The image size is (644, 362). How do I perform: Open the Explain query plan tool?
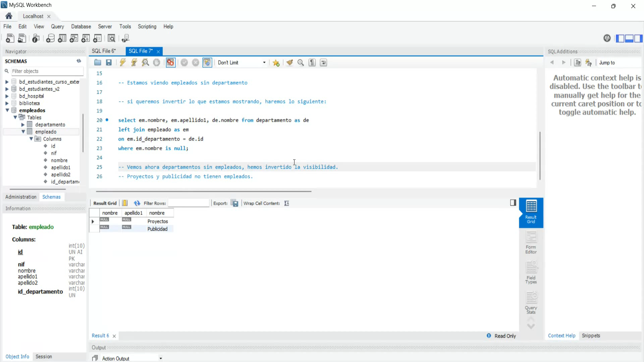(145, 63)
